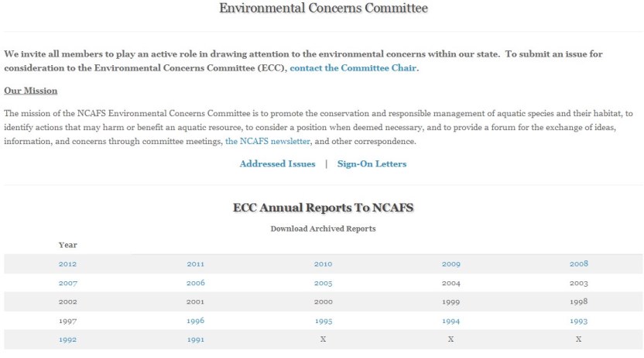Download the 2010 annual report
This screenshot has width=644, height=358.
pos(324,264)
